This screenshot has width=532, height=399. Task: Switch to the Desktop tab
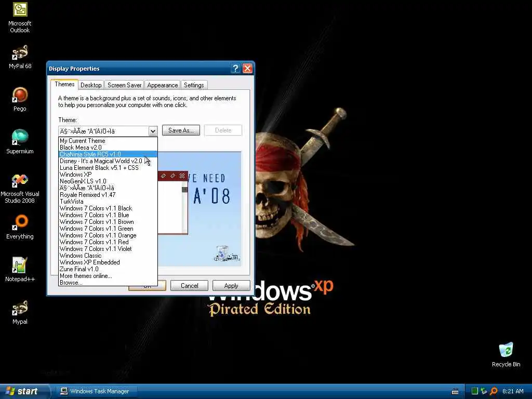(91, 85)
